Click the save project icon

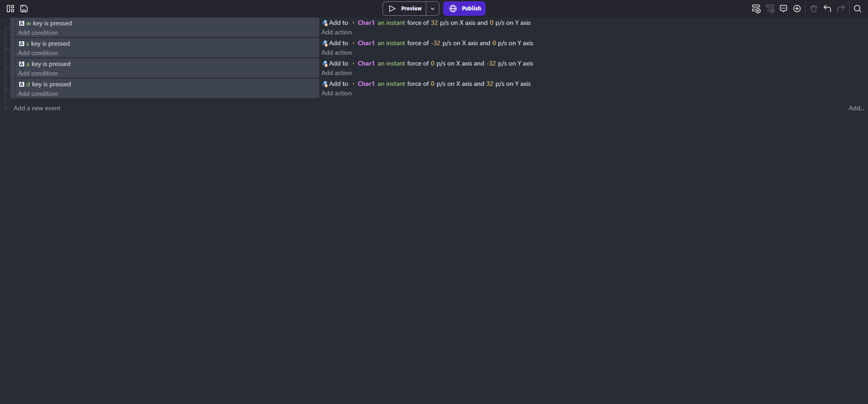(x=24, y=9)
